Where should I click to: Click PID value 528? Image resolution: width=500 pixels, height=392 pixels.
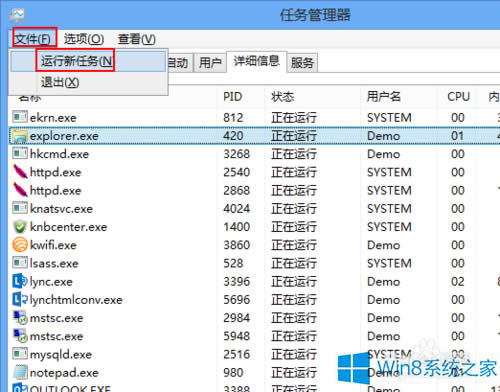(233, 263)
